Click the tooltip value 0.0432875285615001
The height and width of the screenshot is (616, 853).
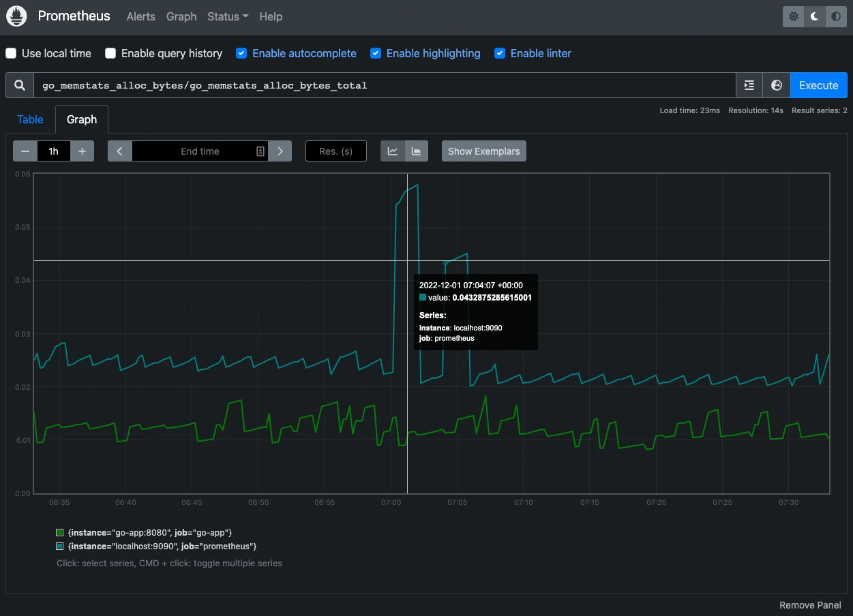click(x=492, y=298)
